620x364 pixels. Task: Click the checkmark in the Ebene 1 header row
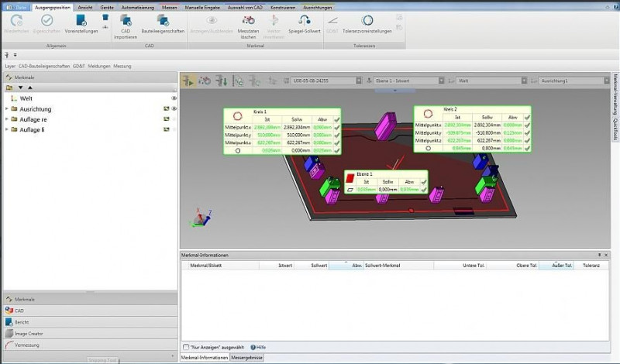[x=423, y=182]
